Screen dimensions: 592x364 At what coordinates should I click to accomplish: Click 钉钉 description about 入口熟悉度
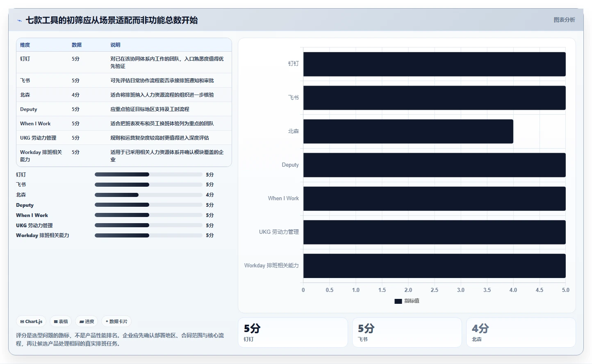pyautogui.click(x=167, y=63)
